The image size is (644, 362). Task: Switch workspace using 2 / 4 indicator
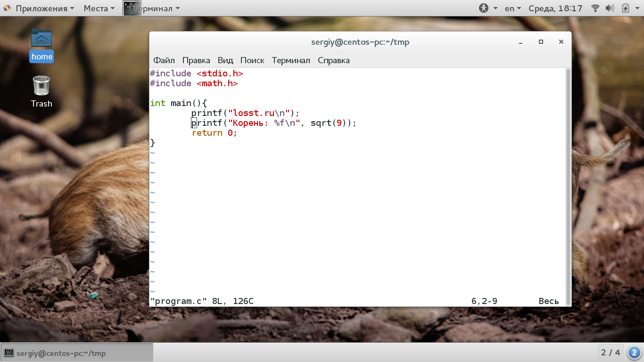611,353
